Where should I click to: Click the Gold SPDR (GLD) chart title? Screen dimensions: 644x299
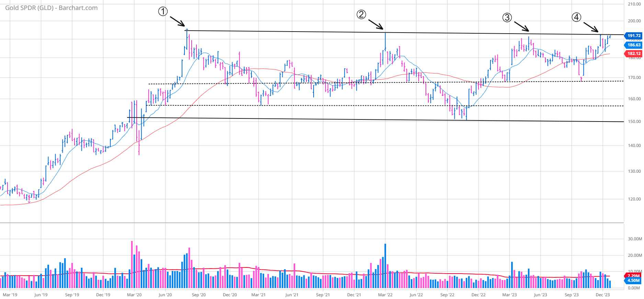pos(52,8)
